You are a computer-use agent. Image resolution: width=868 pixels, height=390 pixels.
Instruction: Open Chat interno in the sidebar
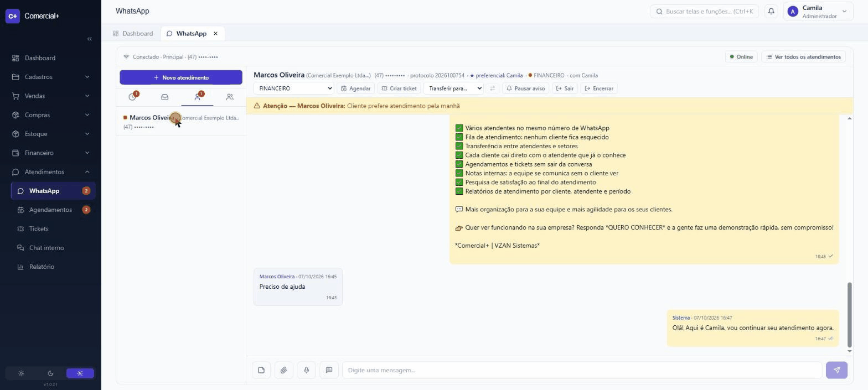pyautogui.click(x=53, y=248)
